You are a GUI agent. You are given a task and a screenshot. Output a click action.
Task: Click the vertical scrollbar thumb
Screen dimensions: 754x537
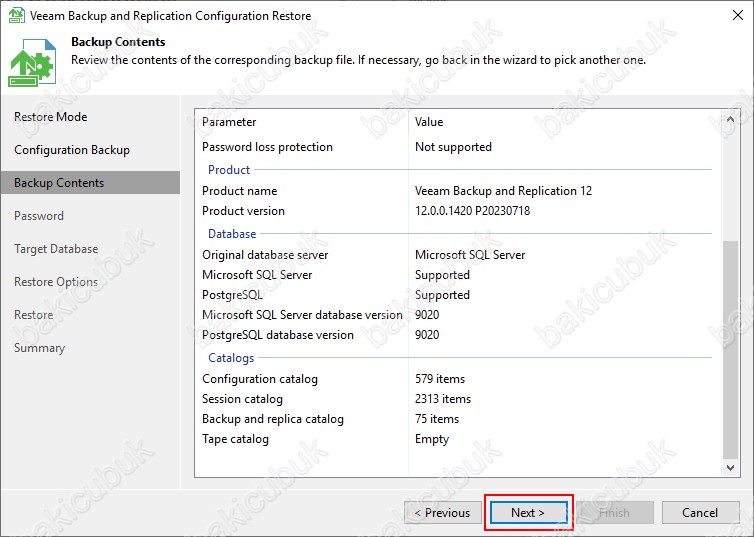(730, 350)
